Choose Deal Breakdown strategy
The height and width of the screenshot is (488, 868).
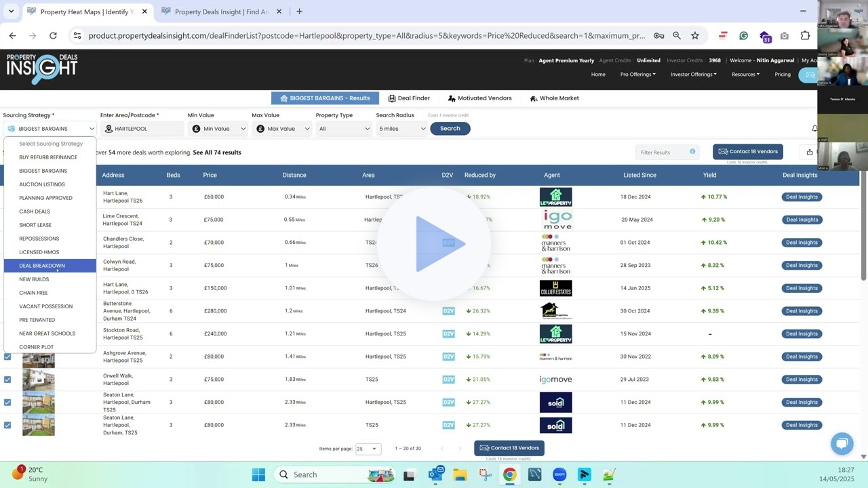(x=49, y=266)
